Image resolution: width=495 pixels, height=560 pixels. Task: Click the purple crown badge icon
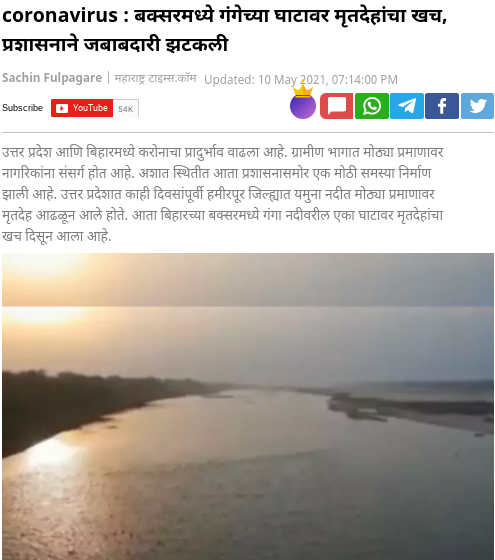coord(303,102)
